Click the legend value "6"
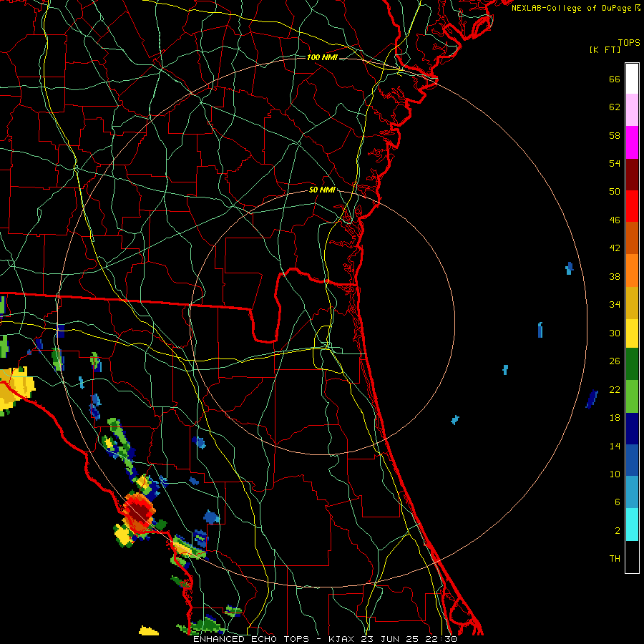 click(x=618, y=502)
